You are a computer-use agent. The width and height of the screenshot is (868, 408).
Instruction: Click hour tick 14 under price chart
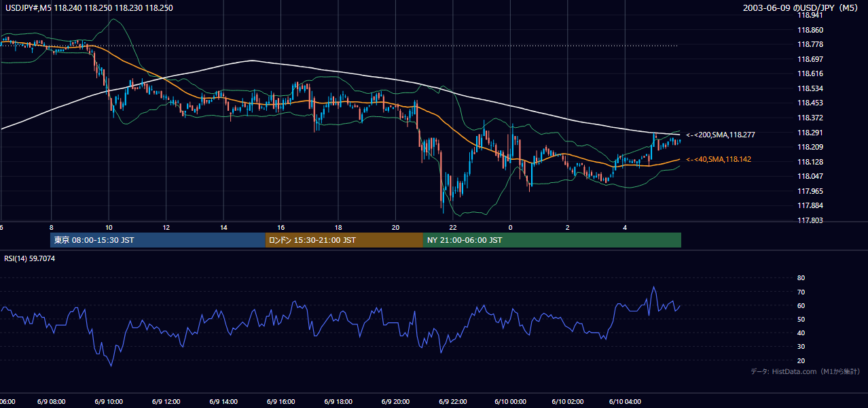click(x=223, y=227)
